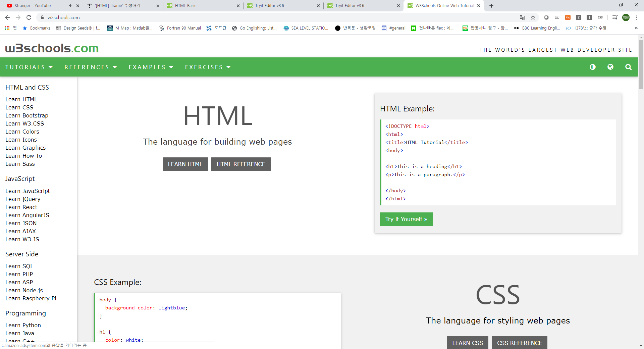
Task: Open Learn Colors in the sidebar
Action: [22, 132]
